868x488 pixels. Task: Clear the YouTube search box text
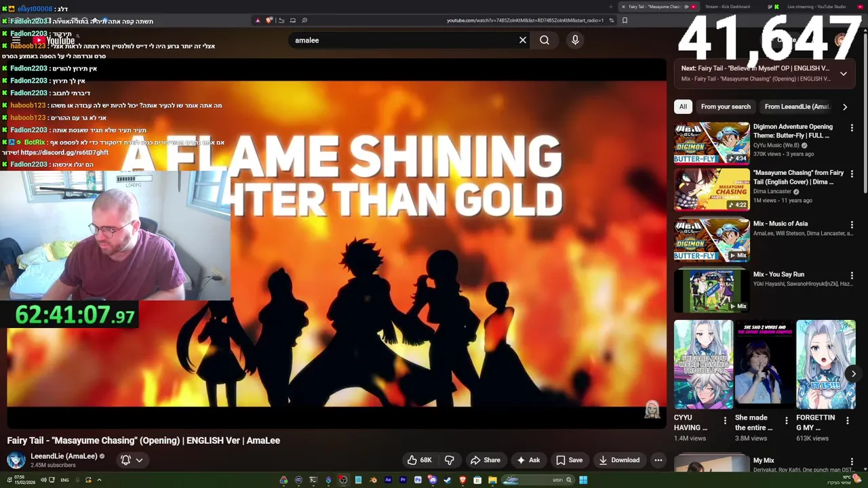[523, 40]
